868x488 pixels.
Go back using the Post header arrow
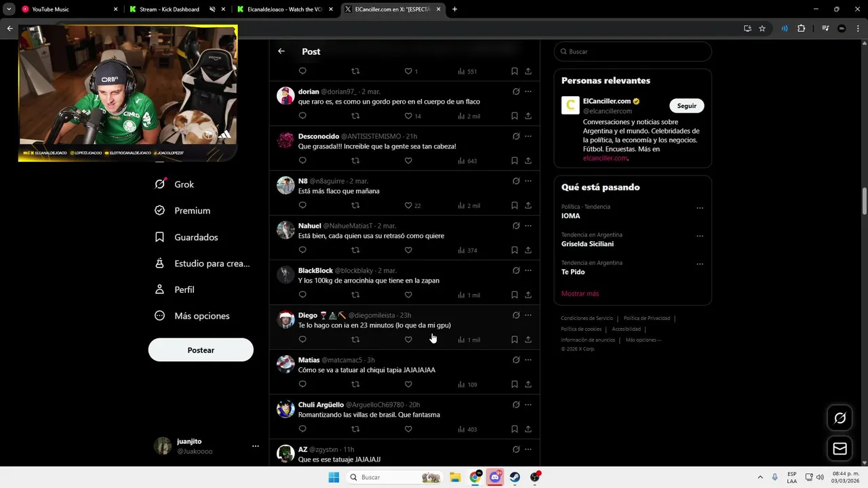(x=281, y=52)
